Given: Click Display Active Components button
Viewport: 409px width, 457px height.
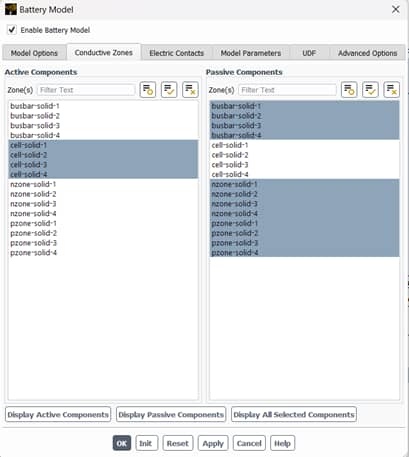Looking at the screenshot, I should (58, 414).
